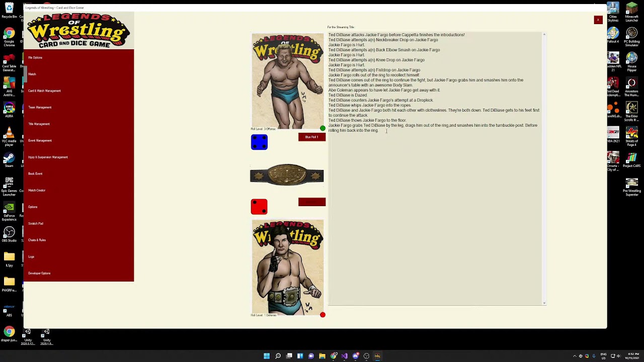Open Title Management in sidebar

coord(39,124)
